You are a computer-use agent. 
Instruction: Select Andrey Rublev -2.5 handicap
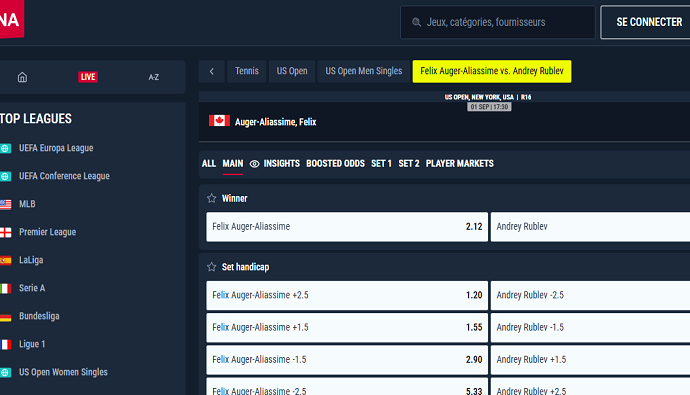591,295
